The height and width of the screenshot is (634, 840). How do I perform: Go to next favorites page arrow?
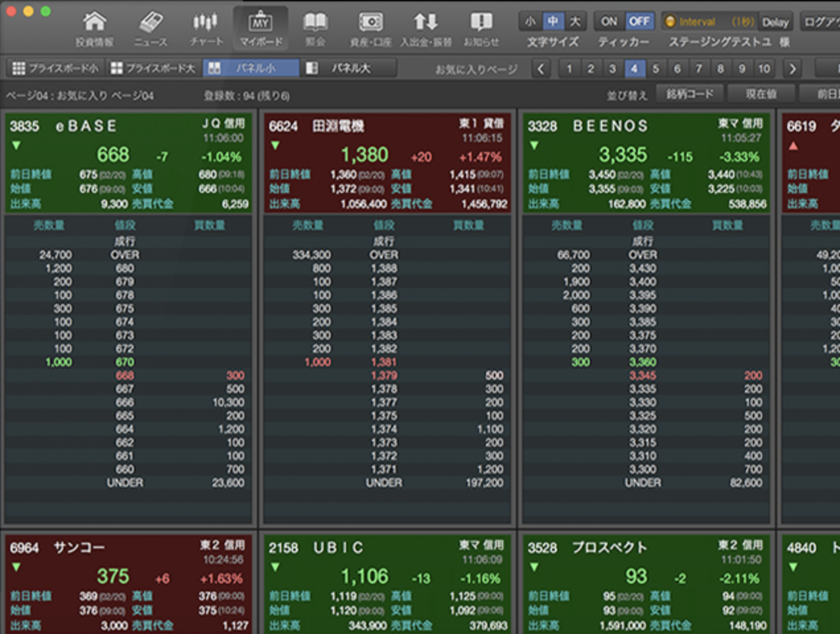click(x=792, y=68)
